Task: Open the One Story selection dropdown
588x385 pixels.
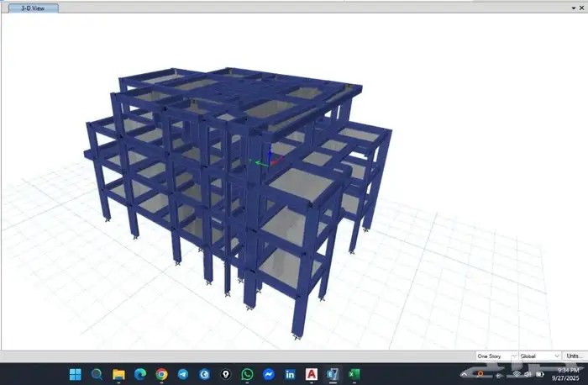Action: point(496,356)
